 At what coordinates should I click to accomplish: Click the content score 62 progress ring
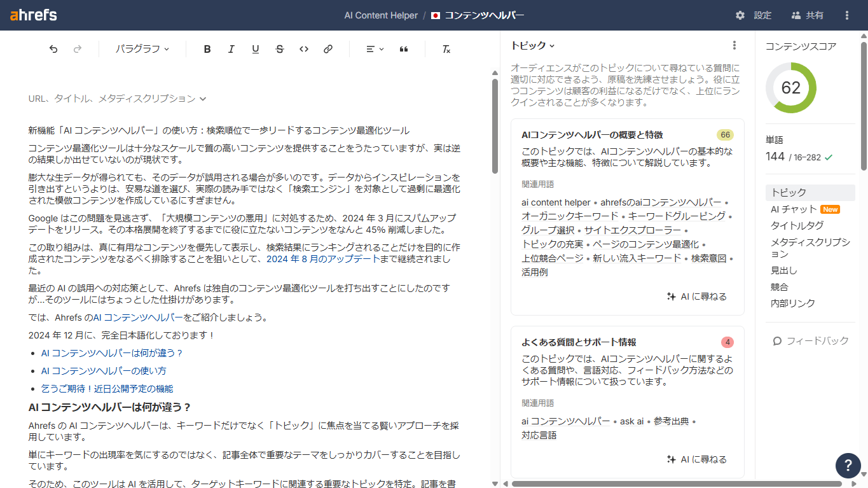(790, 88)
